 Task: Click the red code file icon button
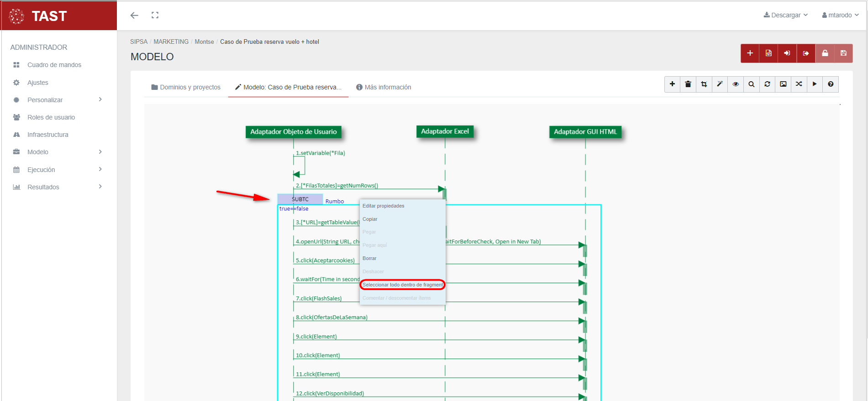pyautogui.click(x=768, y=53)
